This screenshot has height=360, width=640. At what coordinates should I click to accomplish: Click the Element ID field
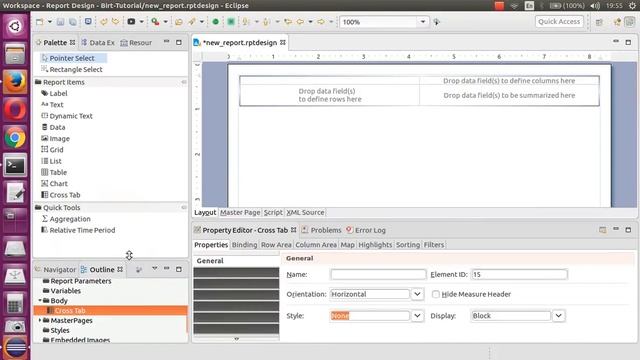coord(519,275)
